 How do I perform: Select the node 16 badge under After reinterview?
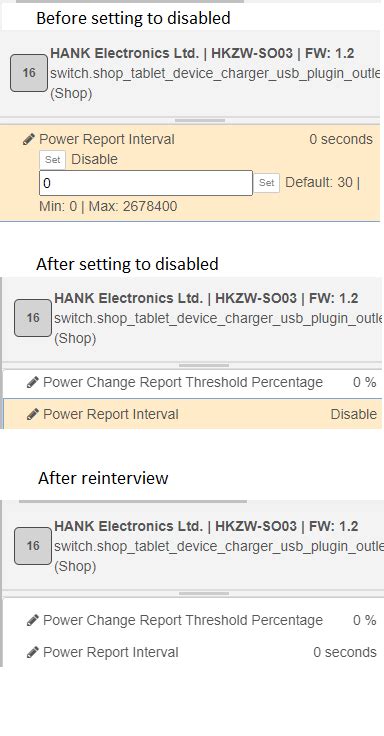click(33, 545)
